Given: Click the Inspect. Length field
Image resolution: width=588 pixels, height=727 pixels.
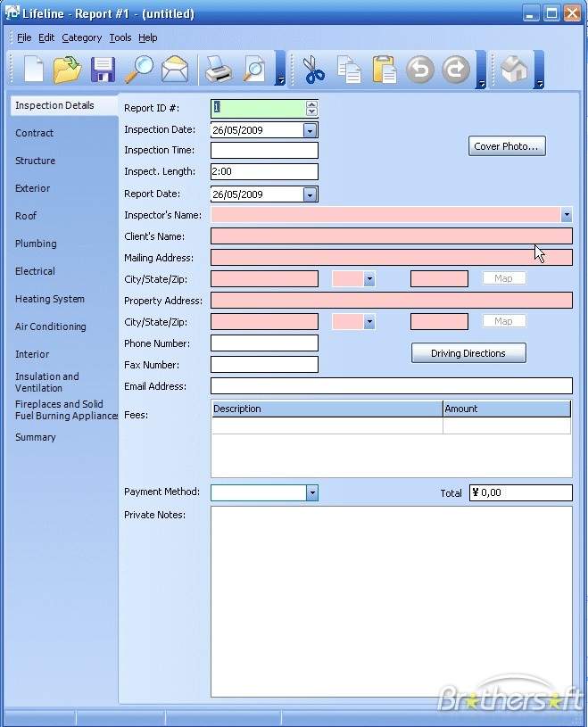Looking at the screenshot, I should coord(264,171).
